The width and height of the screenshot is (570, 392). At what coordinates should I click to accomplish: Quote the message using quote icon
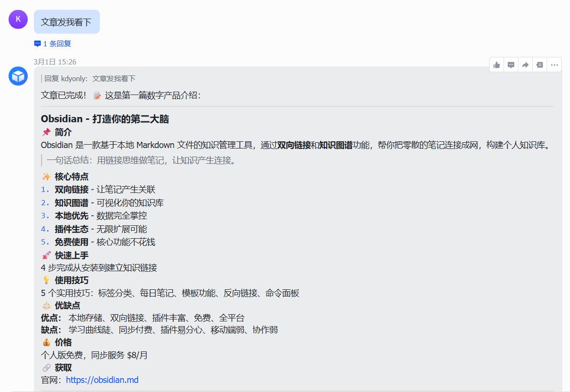(x=539, y=65)
